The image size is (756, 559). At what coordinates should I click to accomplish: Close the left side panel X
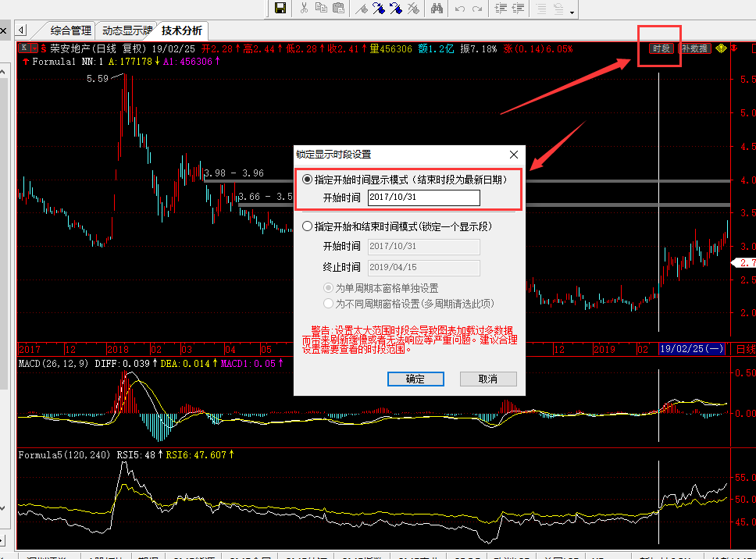tap(3, 31)
